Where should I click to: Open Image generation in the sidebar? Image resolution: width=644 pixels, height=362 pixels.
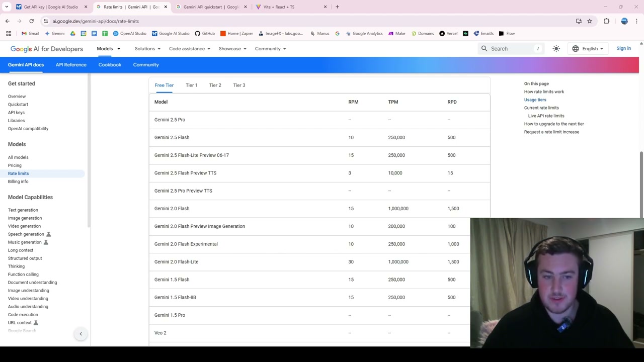click(x=25, y=218)
